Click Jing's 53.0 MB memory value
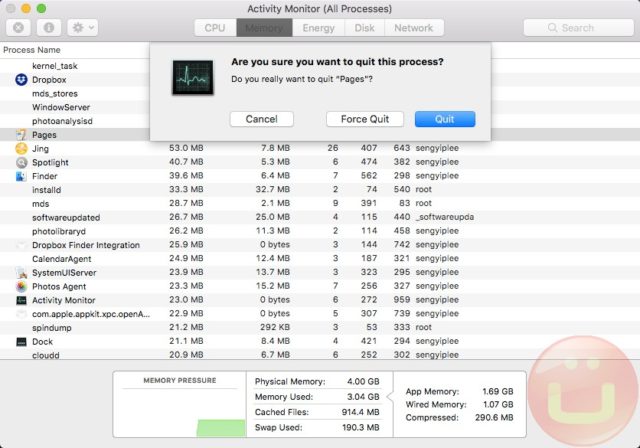The height and width of the screenshot is (448, 640). [x=186, y=148]
